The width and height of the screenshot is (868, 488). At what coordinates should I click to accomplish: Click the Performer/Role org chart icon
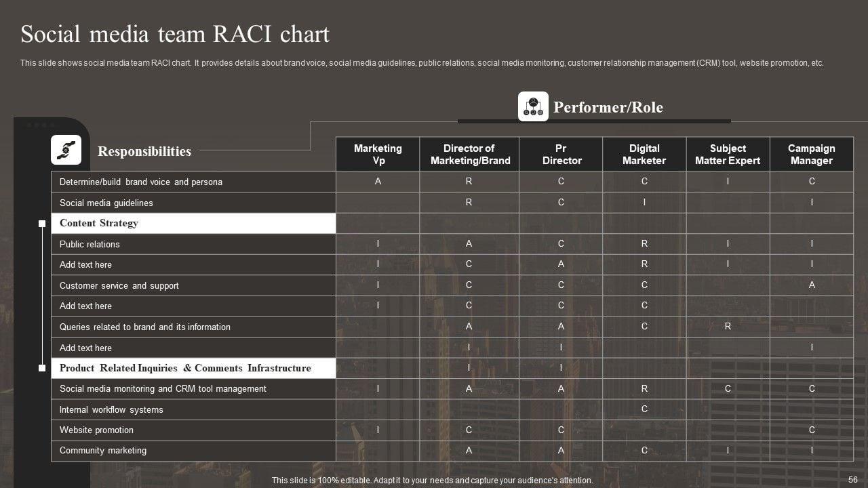pos(533,106)
